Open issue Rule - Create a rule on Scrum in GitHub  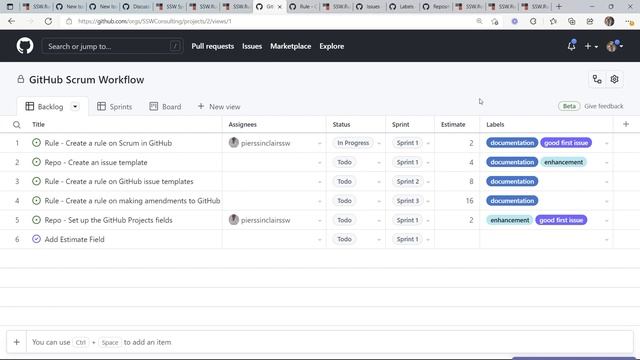pyautogui.click(x=108, y=143)
